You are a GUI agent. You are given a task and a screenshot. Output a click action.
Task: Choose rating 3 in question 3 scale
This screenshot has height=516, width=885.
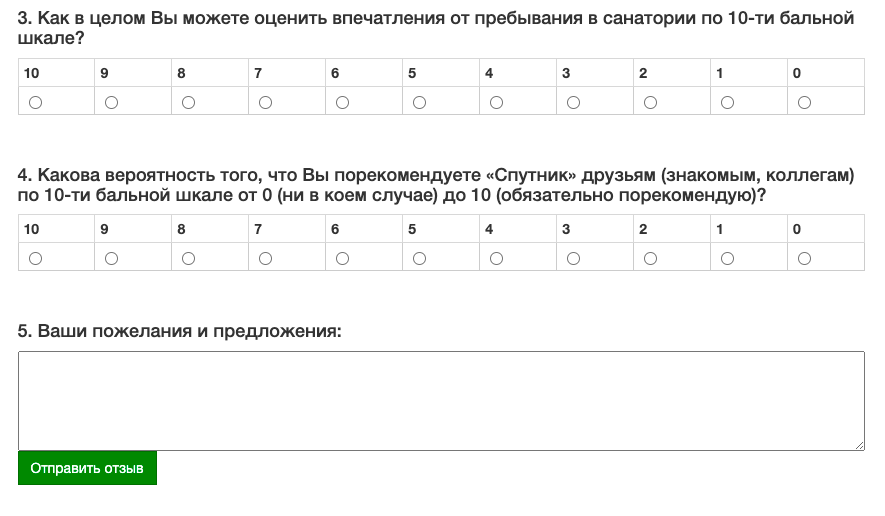click(573, 102)
